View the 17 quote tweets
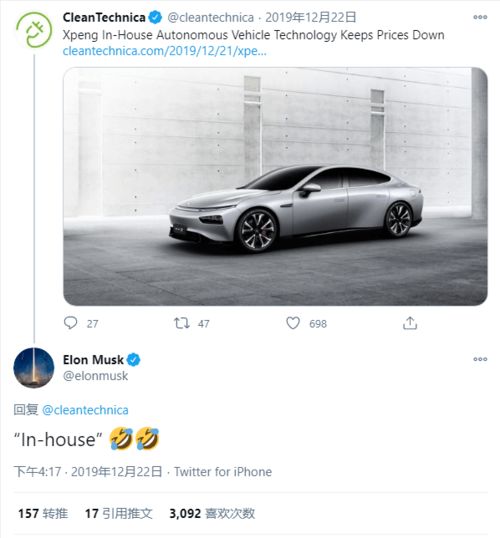Viewport: 500px width, 538px height. coord(118,514)
